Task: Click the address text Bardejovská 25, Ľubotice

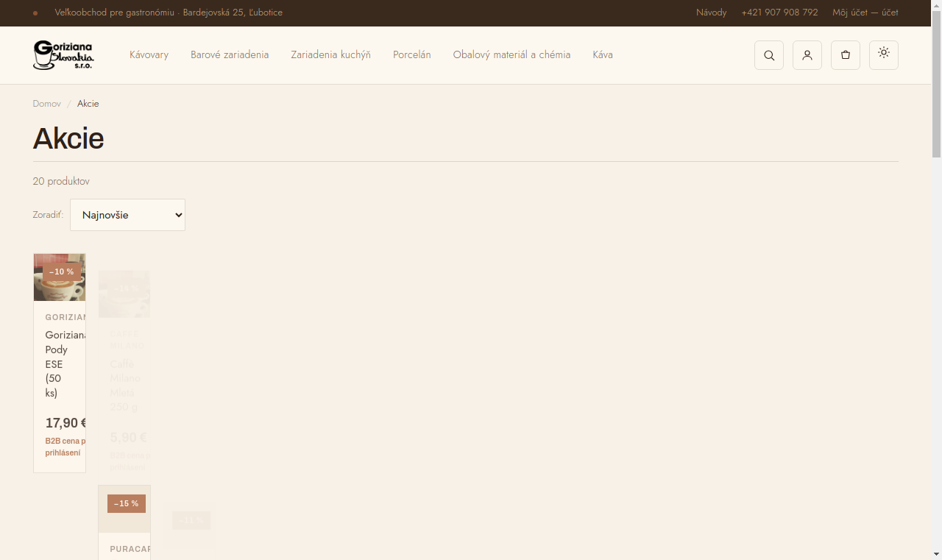Action: click(x=233, y=13)
